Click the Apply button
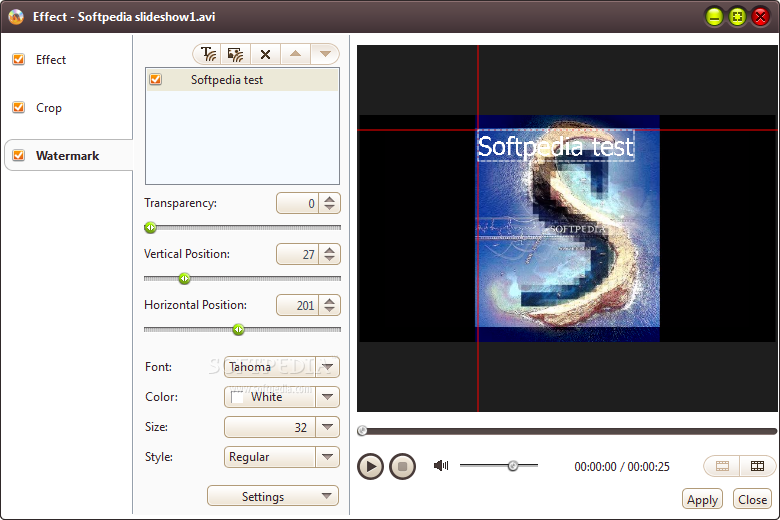Viewport: 780px width, 520px height. (x=702, y=499)
